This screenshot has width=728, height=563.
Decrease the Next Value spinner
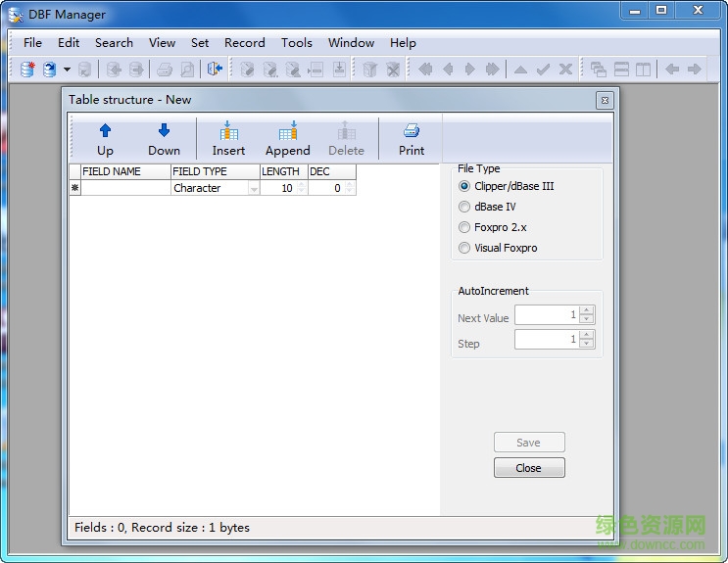click(587, 319)
